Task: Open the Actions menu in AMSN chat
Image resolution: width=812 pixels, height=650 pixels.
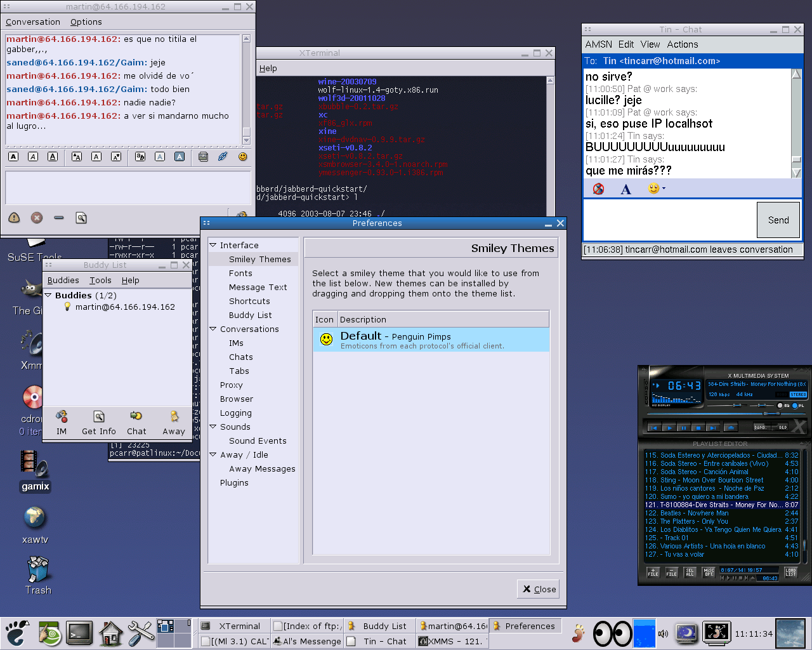Action: tap(683, 44)
